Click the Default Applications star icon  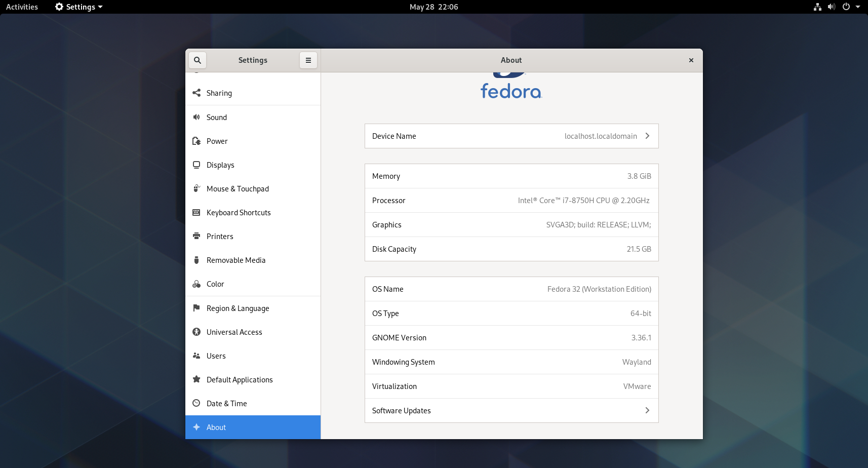(x=196, y=379)
